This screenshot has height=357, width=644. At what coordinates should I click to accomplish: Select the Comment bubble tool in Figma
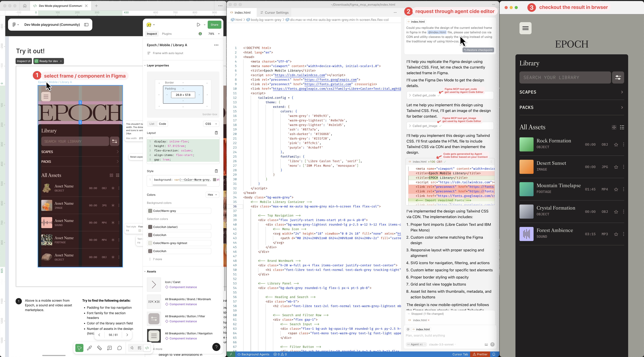point(119,348)
